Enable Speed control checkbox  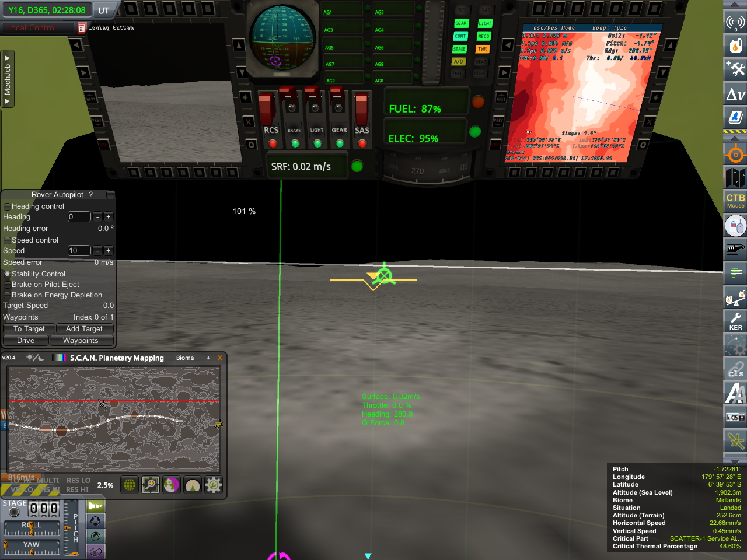[x=8, y=240]
